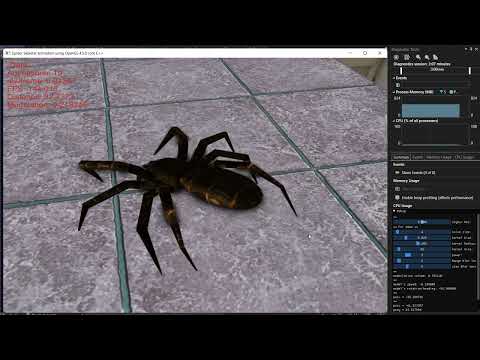
Task: Switch to the Events tab
Action: 417,157
